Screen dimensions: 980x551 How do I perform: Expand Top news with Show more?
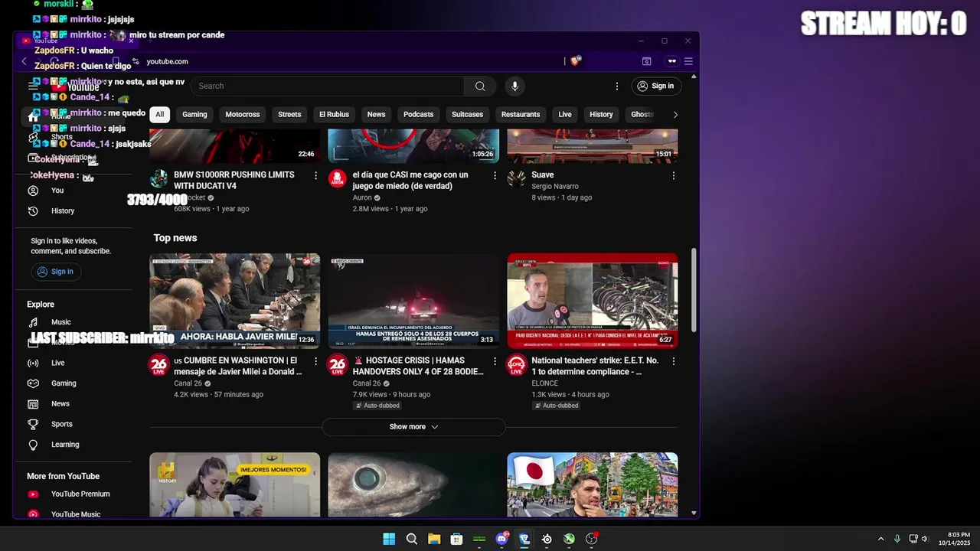(413, 427)
